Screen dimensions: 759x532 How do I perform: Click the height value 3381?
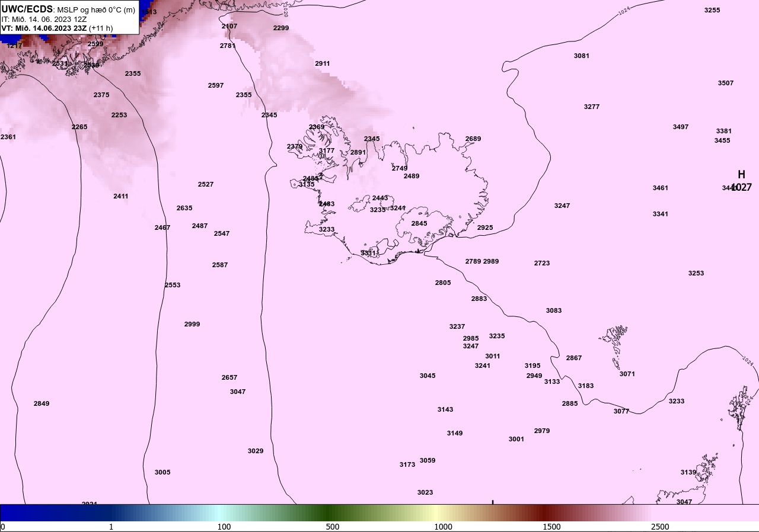pos(724,131)
